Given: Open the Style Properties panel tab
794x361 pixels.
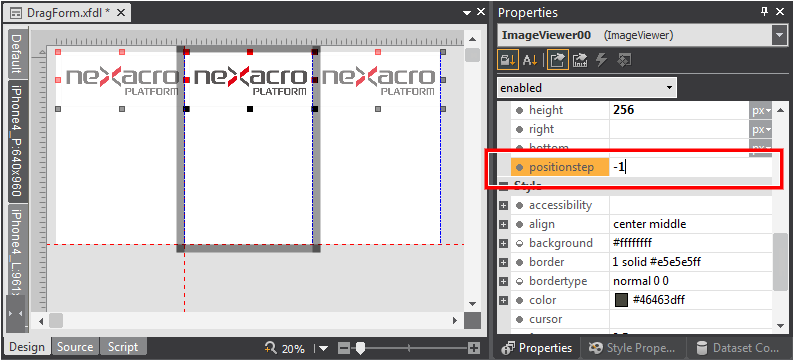Looking at the screenshot, I should pyautogui.click(x=633, y=348).
